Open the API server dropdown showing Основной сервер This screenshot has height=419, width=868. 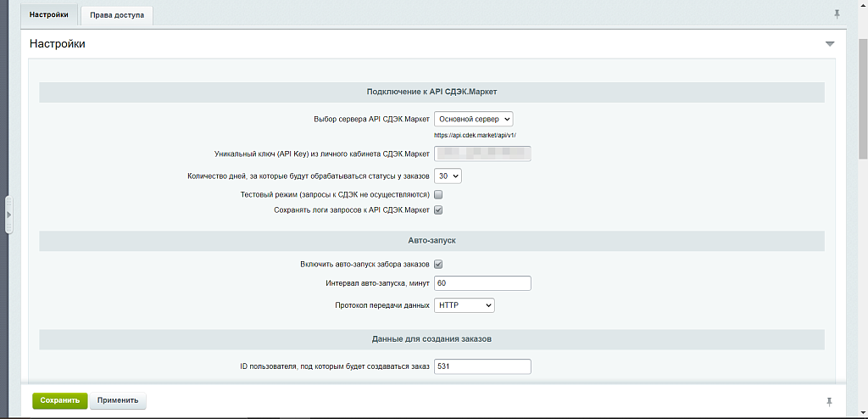coord(473,120)
